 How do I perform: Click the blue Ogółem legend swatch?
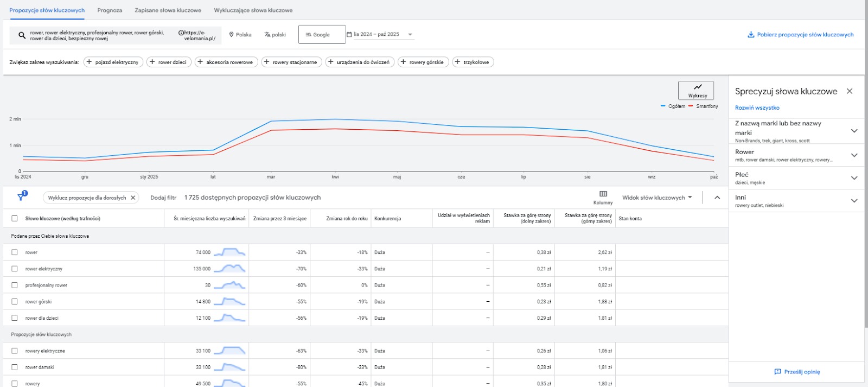pos(663,106)
